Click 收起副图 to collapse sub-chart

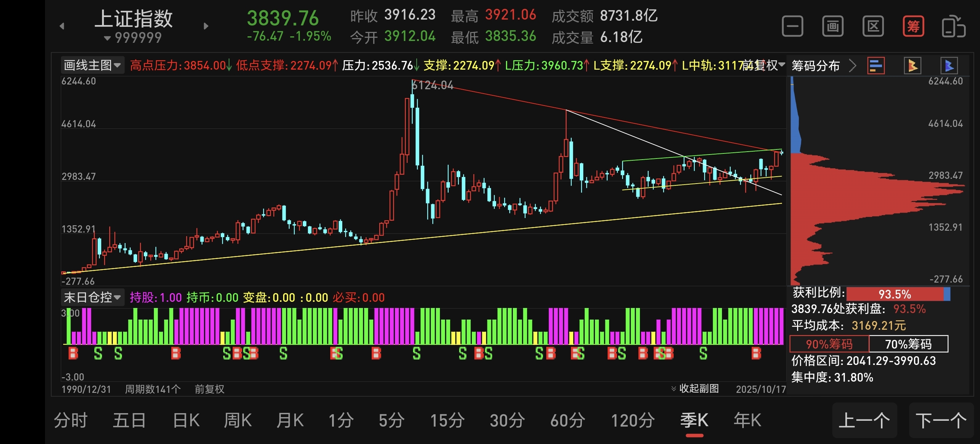[695, 388]
